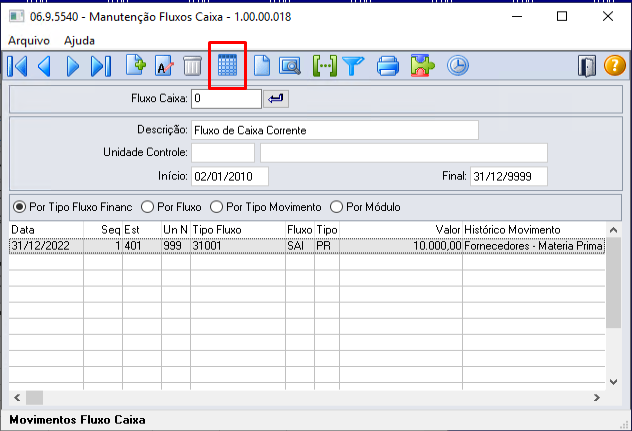The width and height of the screenshot is (632, 431).
Task: Minimize the Manutenção Fluxos Caixa window
Action: 517,17
